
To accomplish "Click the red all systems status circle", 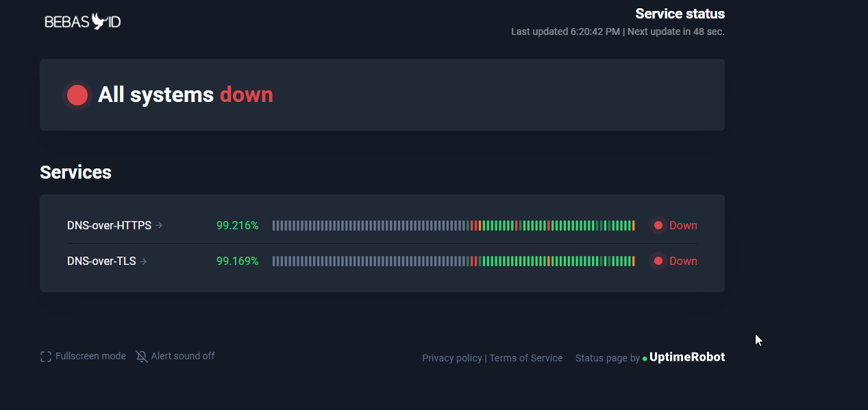I will 77,94.
